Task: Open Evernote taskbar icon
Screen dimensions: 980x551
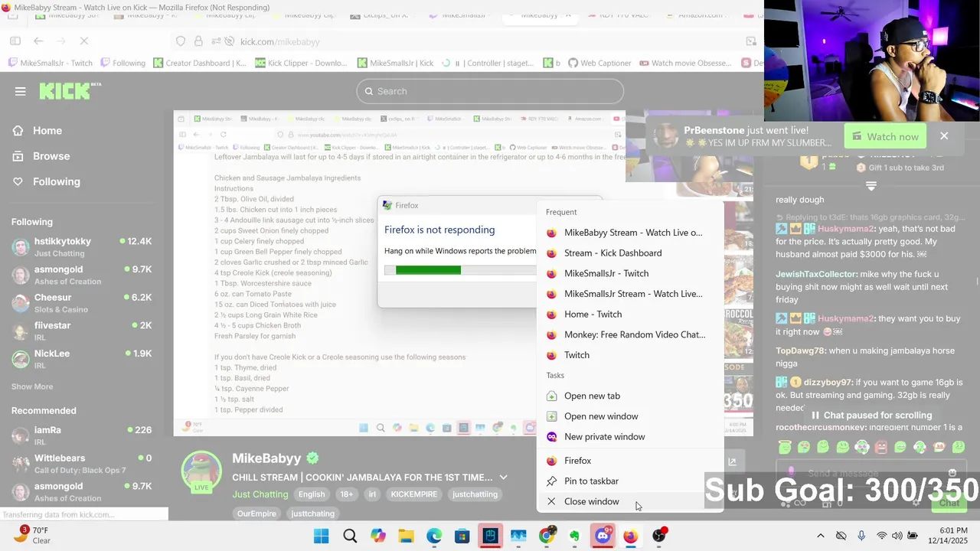Action: (x=574, y=536)
